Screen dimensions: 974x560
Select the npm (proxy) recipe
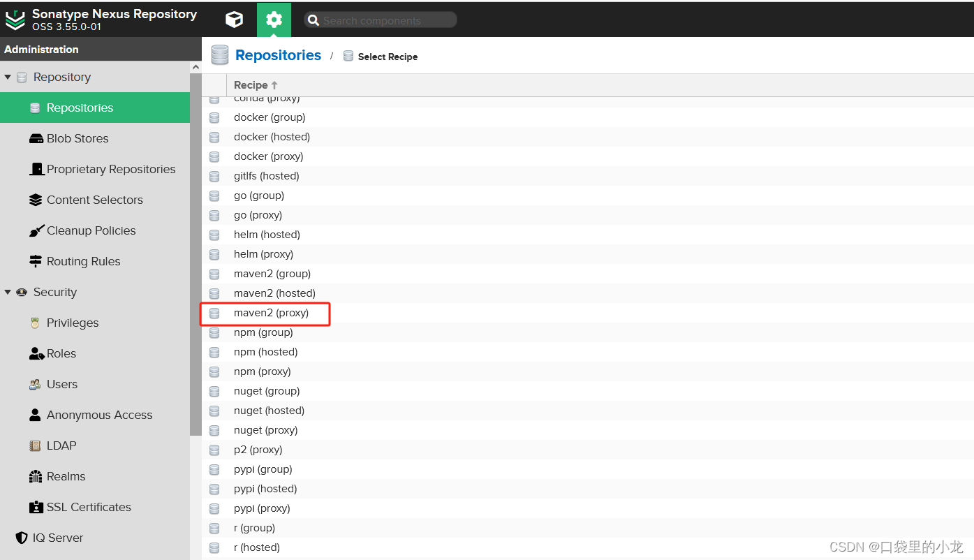[588, 371]
